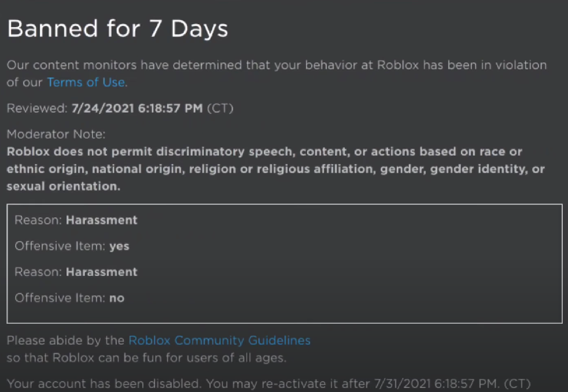
Task: Click the second Reason: Harassment line
Action: click(x=76, y=272)
